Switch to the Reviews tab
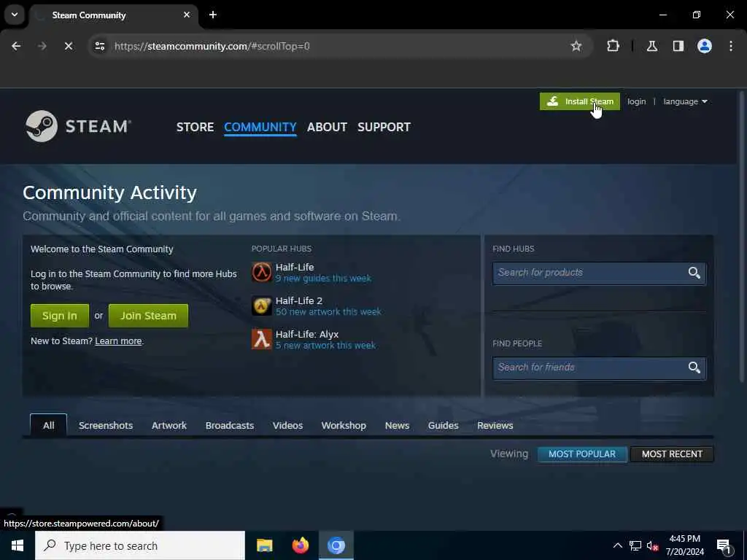The image size is (747, 560). pyautogui.click(x=495, y=426)
